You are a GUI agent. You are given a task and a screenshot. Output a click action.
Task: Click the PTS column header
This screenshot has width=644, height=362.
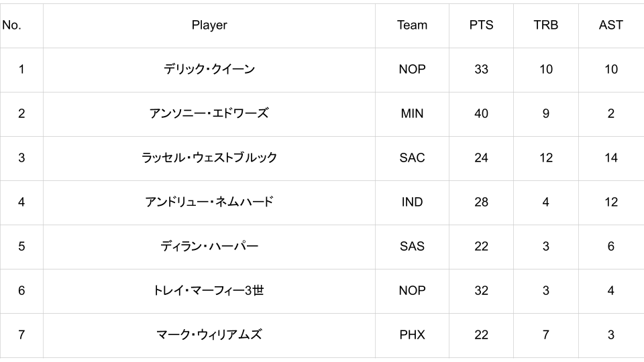(481, 25)
